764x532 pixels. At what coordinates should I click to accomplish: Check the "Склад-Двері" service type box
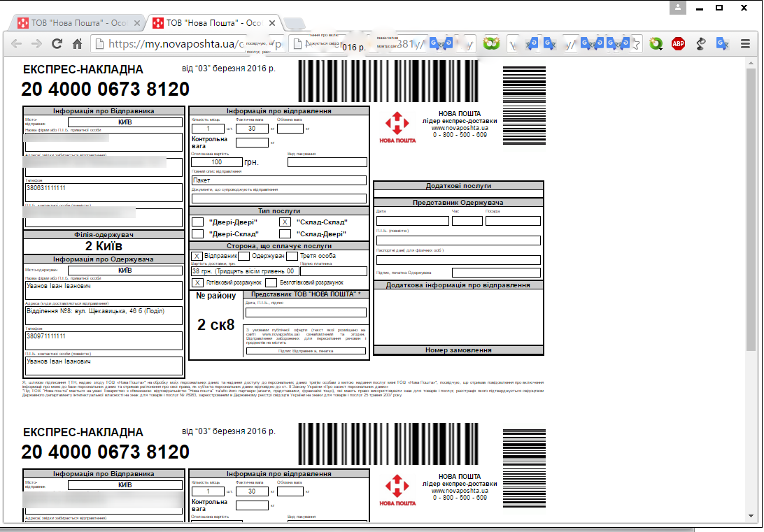285,233
